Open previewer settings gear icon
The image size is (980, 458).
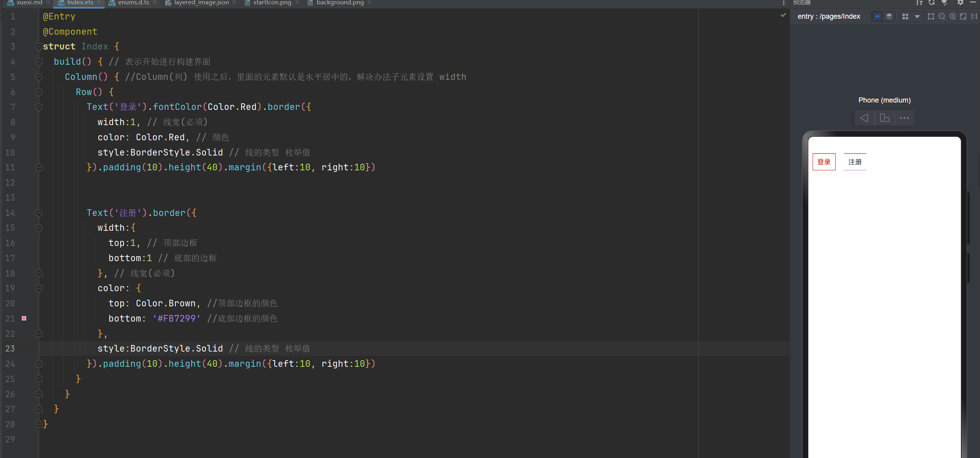960,2
